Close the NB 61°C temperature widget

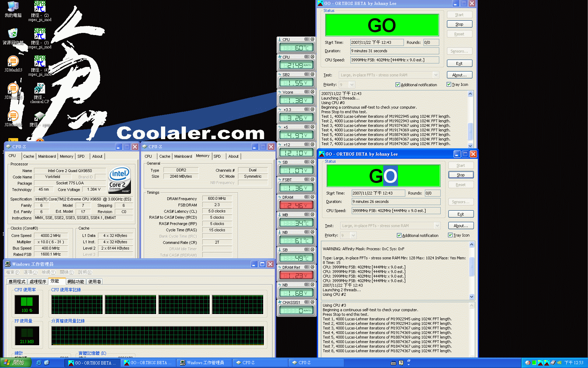312,232
